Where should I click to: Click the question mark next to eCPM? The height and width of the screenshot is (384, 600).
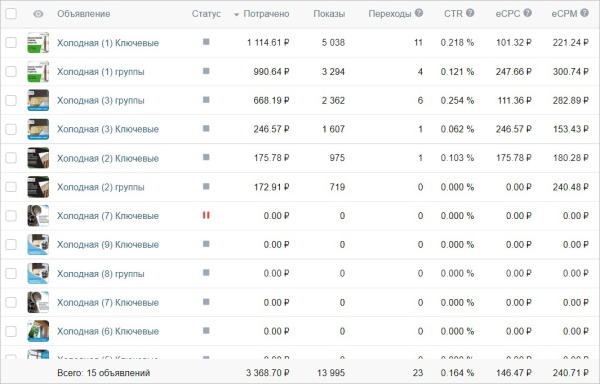(x=584, y=13)
